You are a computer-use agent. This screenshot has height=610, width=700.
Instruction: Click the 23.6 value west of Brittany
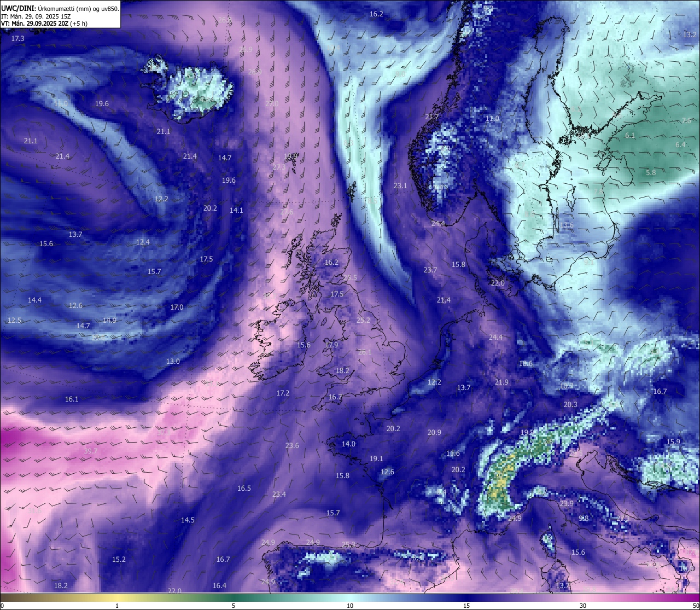tap(292, 446)
